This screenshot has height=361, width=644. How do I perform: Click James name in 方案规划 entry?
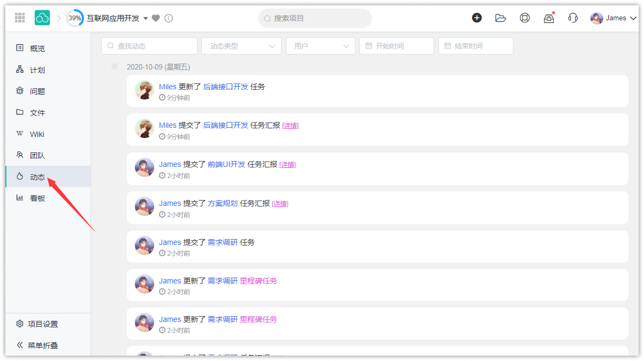[x=170, y=203]
